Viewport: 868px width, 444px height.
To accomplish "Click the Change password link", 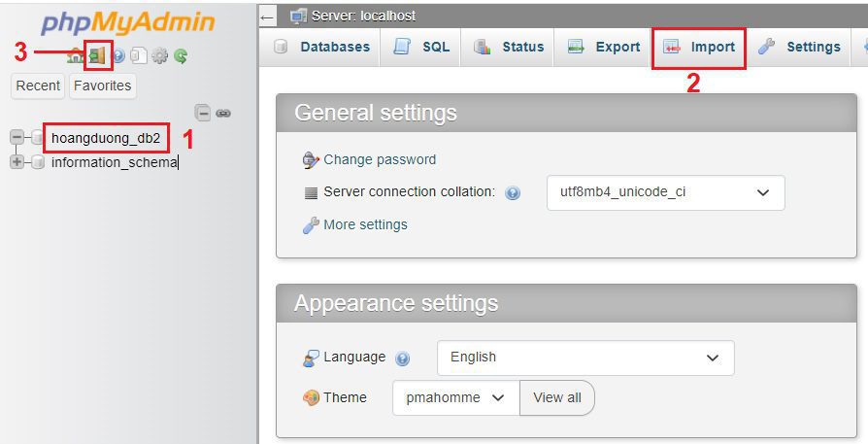I will 379,159.
